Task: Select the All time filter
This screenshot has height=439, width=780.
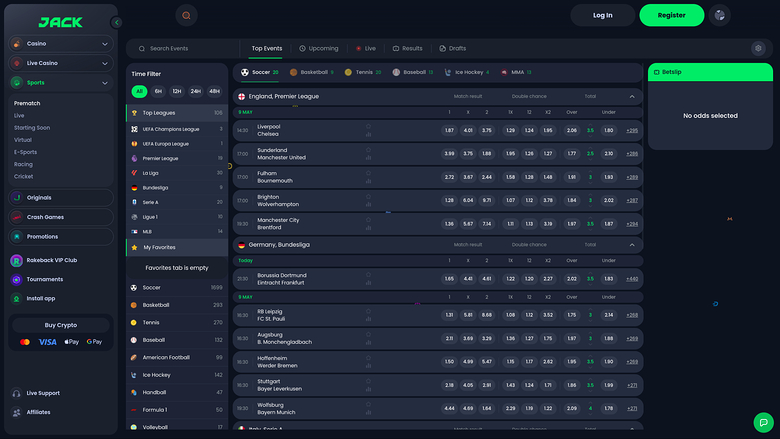Action: coord(139,91)
